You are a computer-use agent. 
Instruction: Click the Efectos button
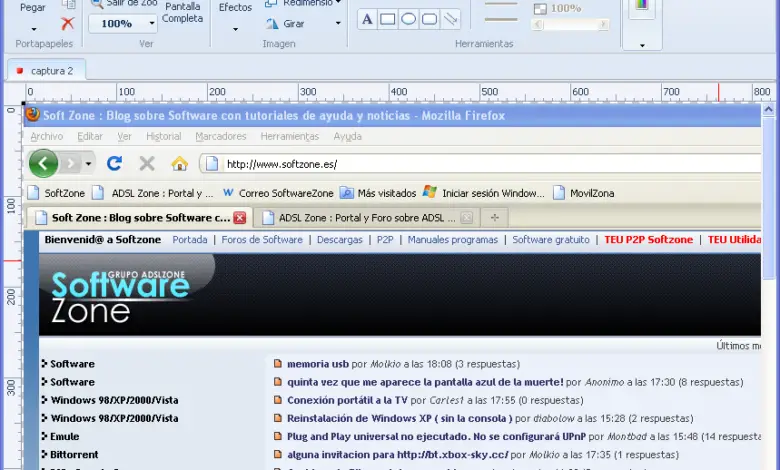tap(235, 7)
